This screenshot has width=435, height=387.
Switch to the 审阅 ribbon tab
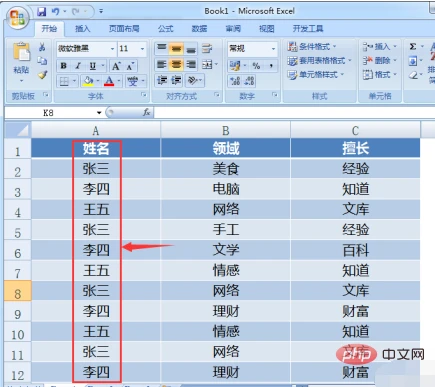point(233,29)
